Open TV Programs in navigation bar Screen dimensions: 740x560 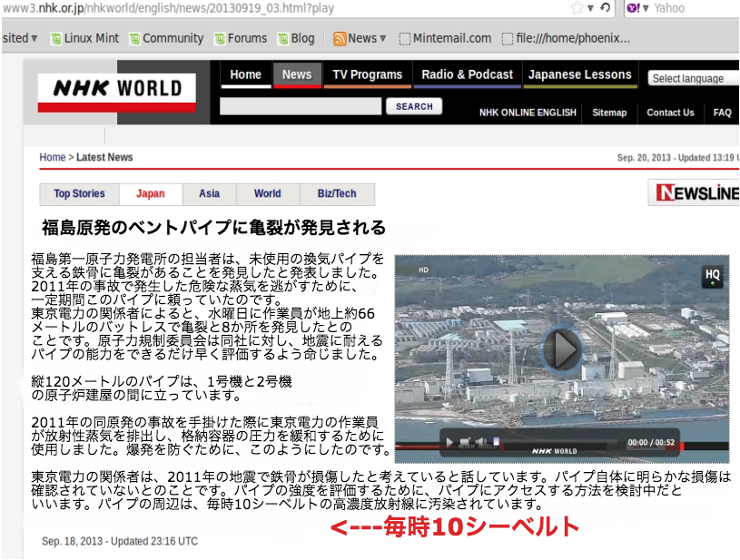[x=367, y=74]
